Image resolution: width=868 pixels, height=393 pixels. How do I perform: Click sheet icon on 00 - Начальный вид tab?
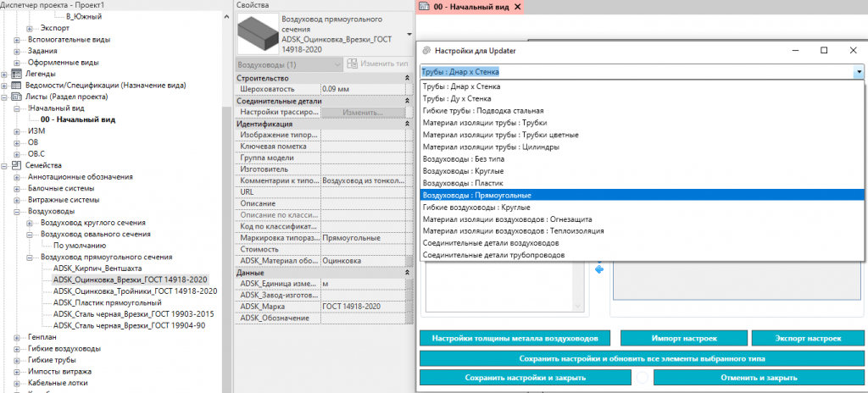425,7
